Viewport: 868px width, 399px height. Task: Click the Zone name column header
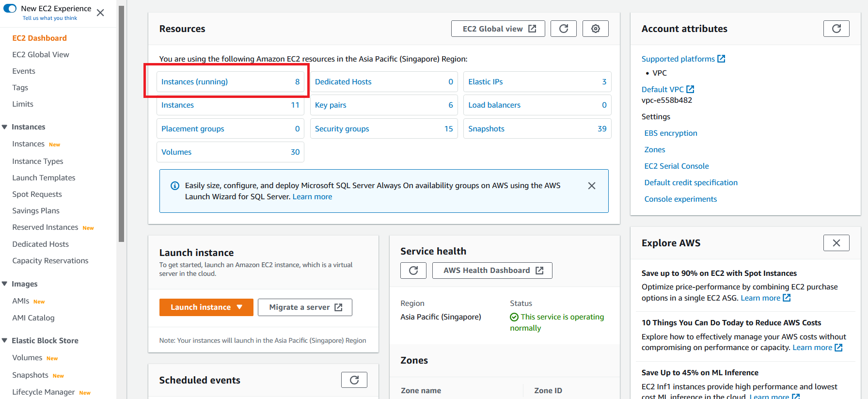pyautogui.click(x=421, y=391)
